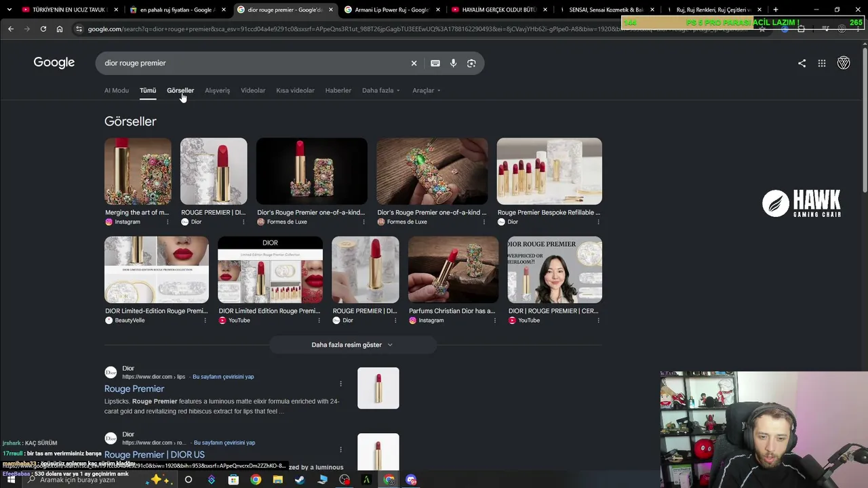The width and height of the screenshot is (868, 488).
Task: Open the 'Rouge Premier Bespoke Refillable' image
Action: 549,171
